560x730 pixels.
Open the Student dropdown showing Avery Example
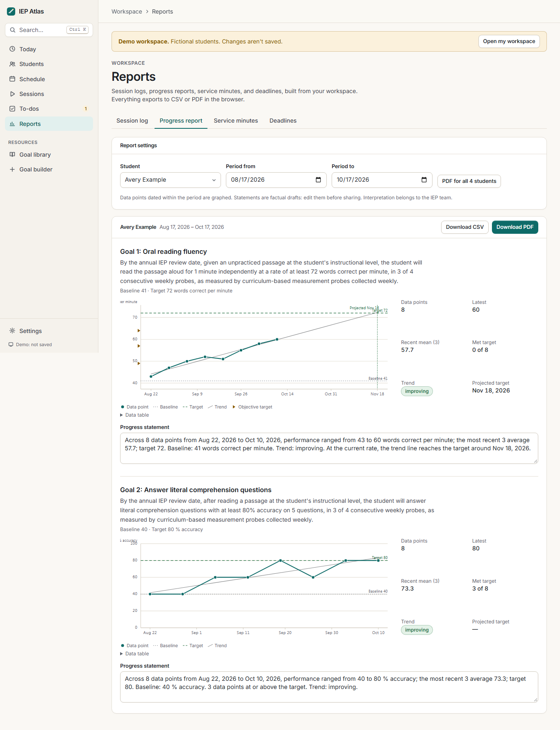171,180
